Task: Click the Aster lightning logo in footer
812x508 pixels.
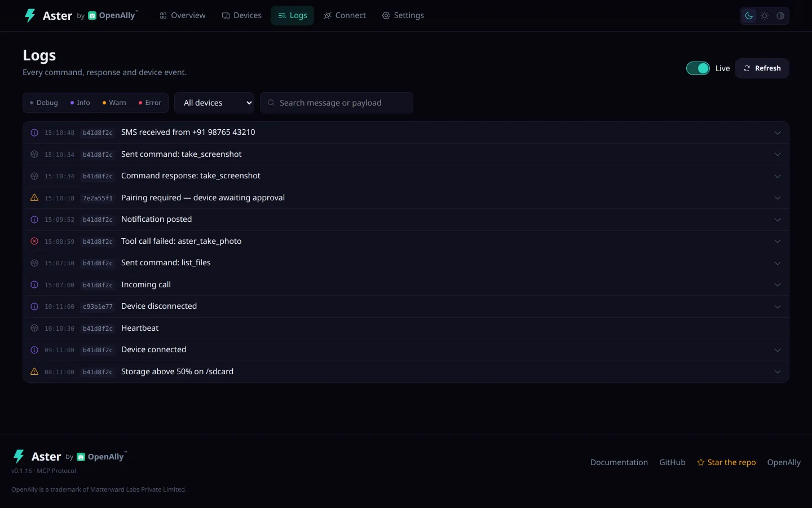Action: point(19,456)
